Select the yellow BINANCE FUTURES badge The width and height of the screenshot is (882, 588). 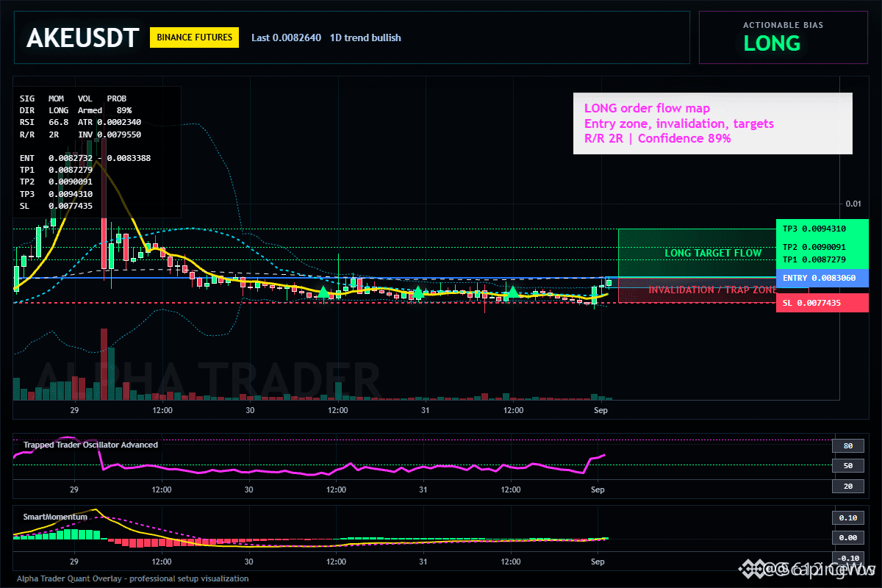(194, 37)
